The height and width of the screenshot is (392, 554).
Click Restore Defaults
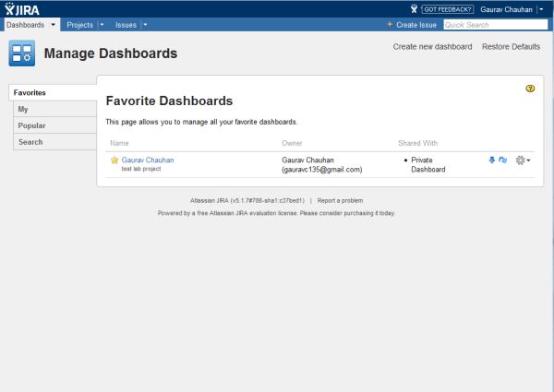[x=511, y=46]
